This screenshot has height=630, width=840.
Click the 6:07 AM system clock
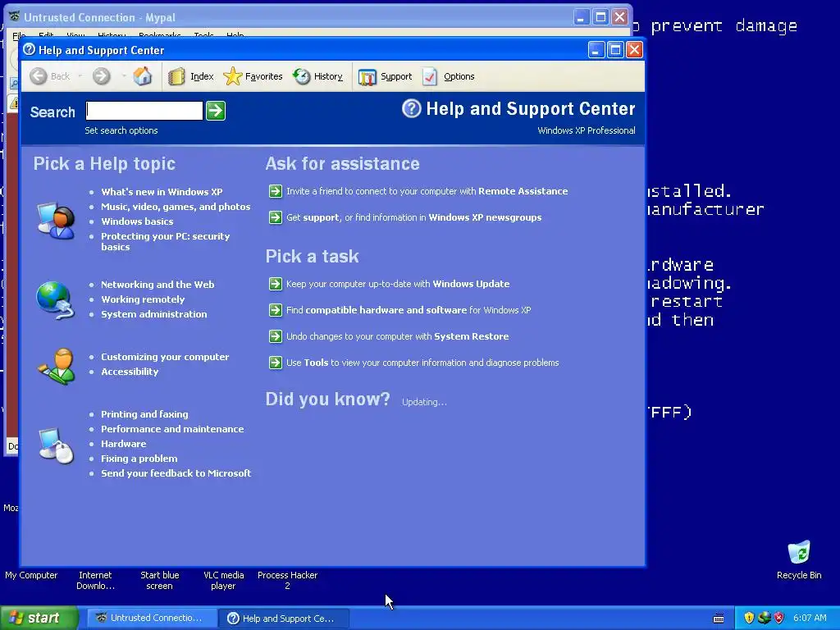[x=810, y=618]
